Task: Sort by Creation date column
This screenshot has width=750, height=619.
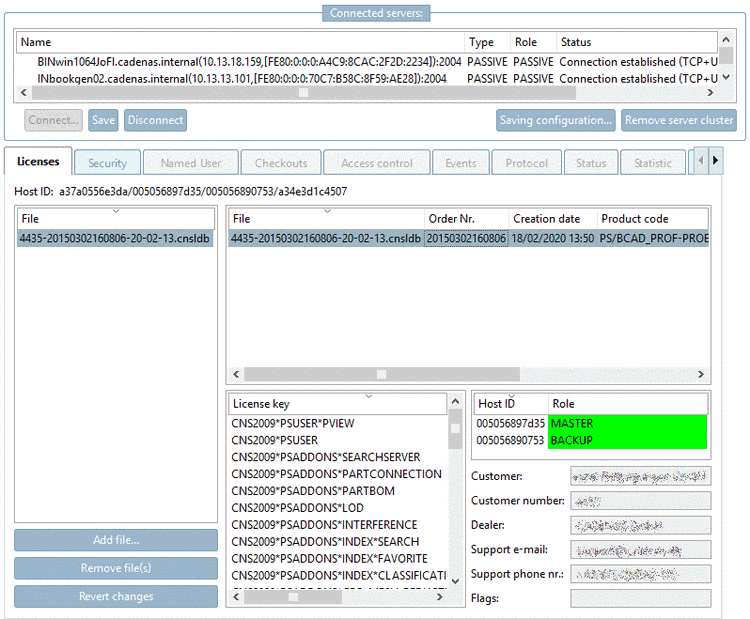Action: (x=553, y=219)
